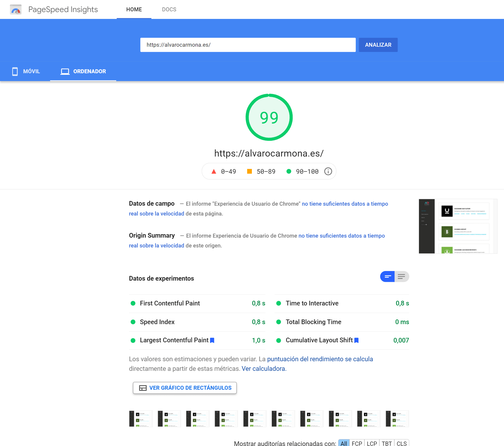The width and height of the screenshot is (504, 446).
Task: Click the score scale info icon
Action: point(328,171)
